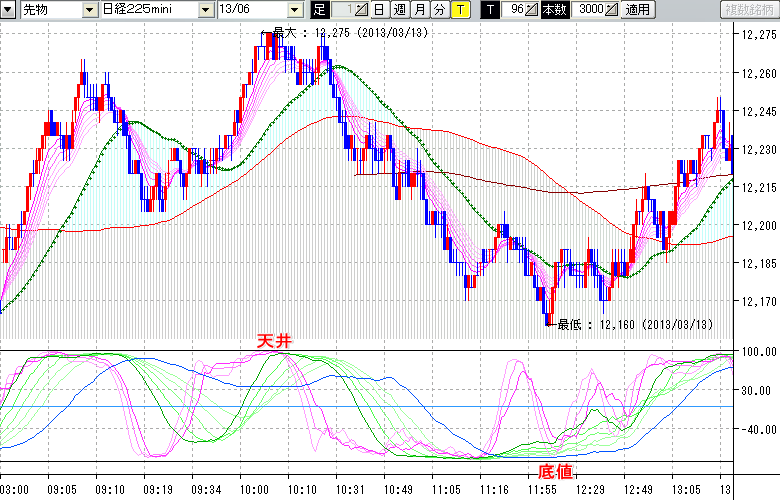This screenshot has height=500, width=780.
Task: Adjust the spinner beside the 3000 value
Action: (x=612, y=10)
